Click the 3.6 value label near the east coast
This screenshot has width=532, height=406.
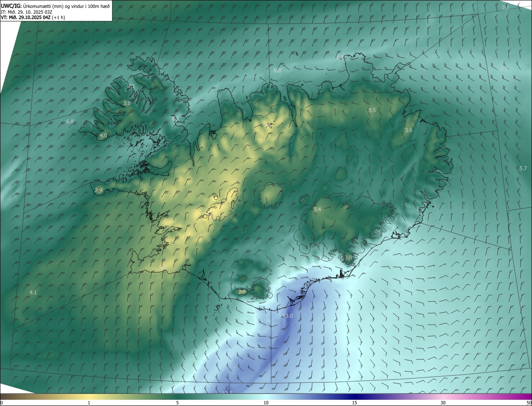pyautogui.click(x=409, y=130)
